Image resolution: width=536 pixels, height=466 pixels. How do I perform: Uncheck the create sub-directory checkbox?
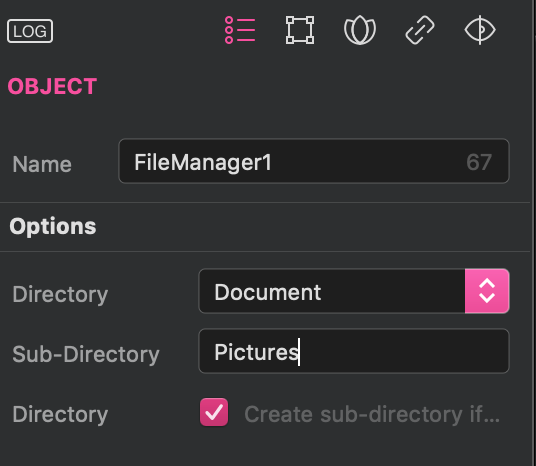tap(214, 412)
